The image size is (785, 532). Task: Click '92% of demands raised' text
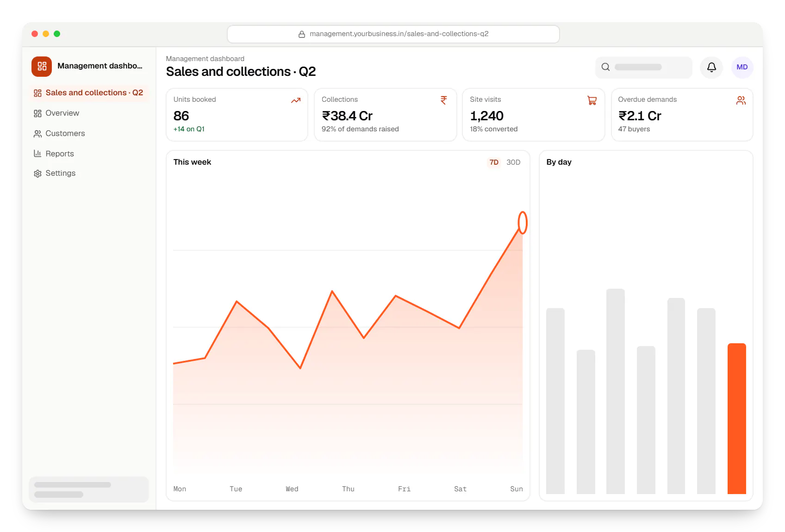pos(360,129)
